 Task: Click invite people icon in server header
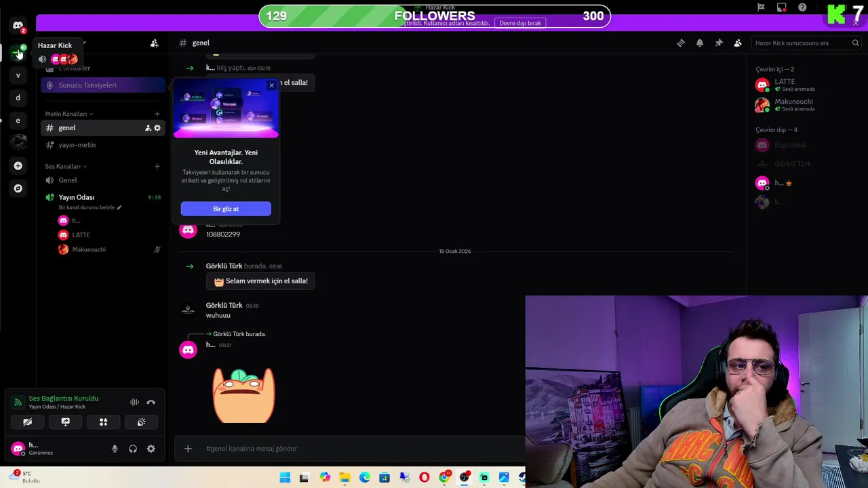coord(155,43)
